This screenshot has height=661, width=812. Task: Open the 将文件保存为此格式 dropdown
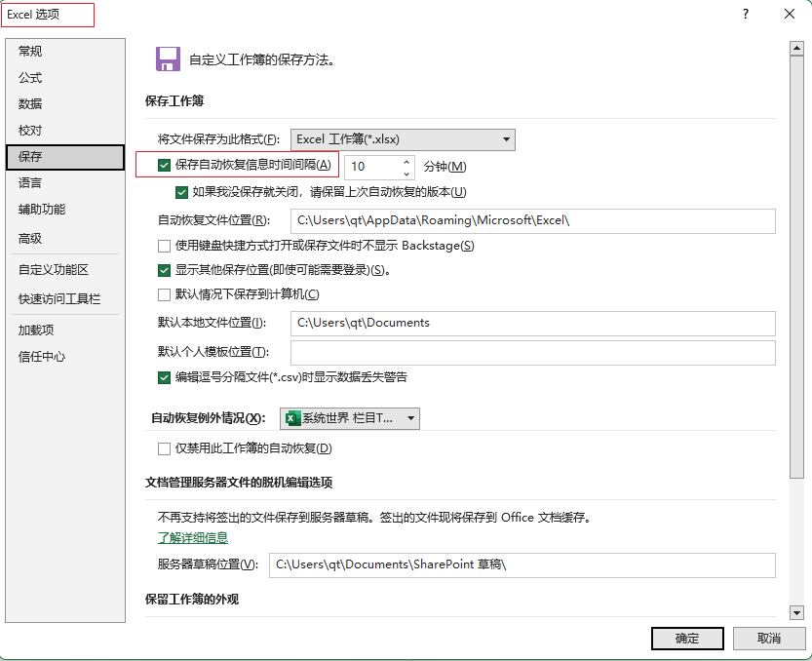pos(403,139)
